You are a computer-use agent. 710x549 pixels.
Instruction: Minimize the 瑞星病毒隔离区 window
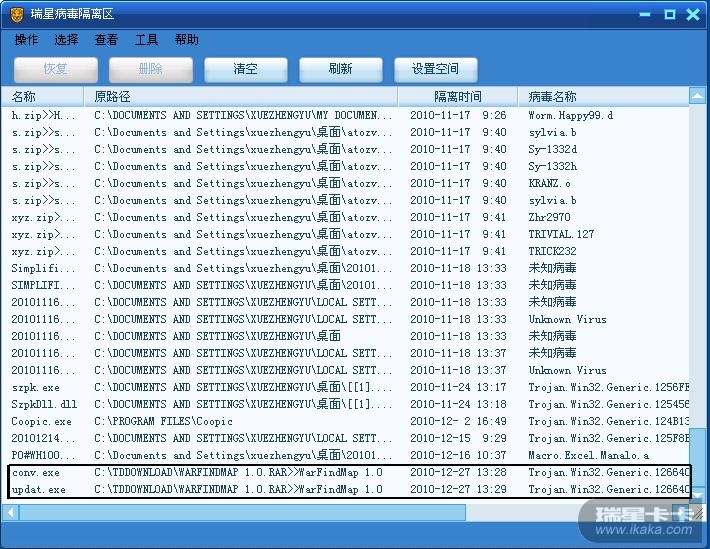coord(645,14)
